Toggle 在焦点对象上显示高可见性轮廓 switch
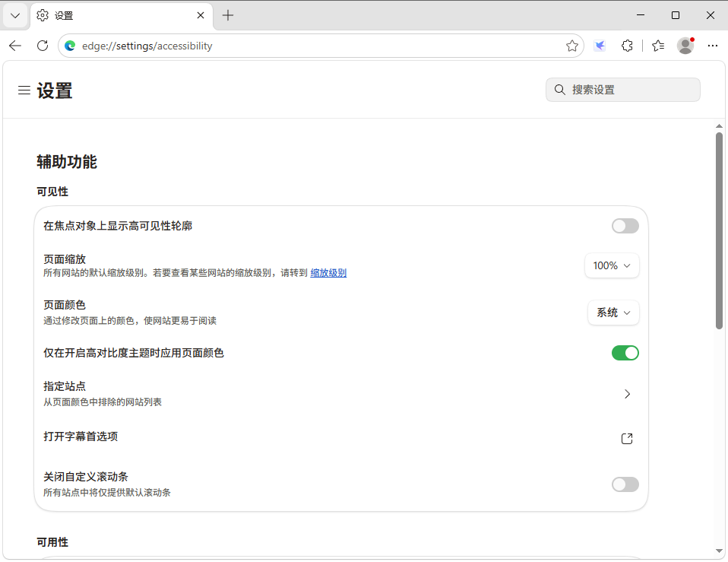Image resolution: width=728 pixels, height=562 pixels. [625, 226]
